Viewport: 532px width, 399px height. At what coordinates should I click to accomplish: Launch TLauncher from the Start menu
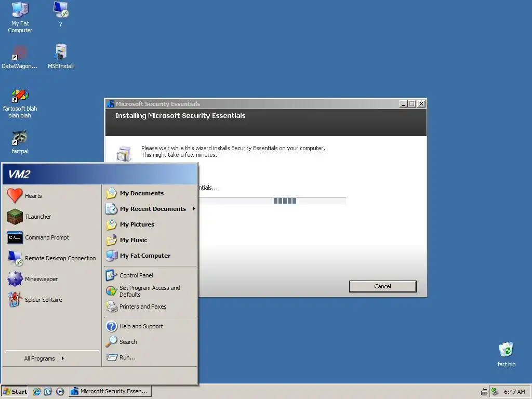click(x=52, y=217)
